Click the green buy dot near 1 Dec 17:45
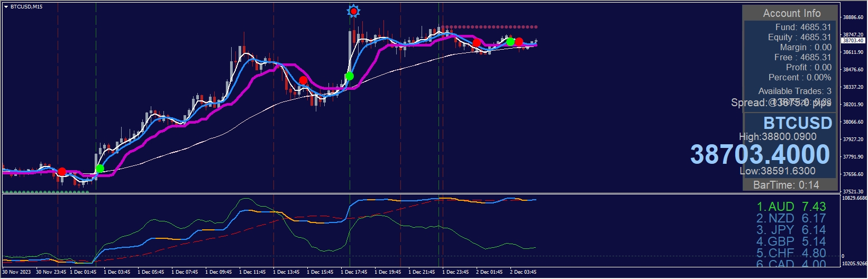The width and height of the screenshot is (868, 279). point(349,77)
